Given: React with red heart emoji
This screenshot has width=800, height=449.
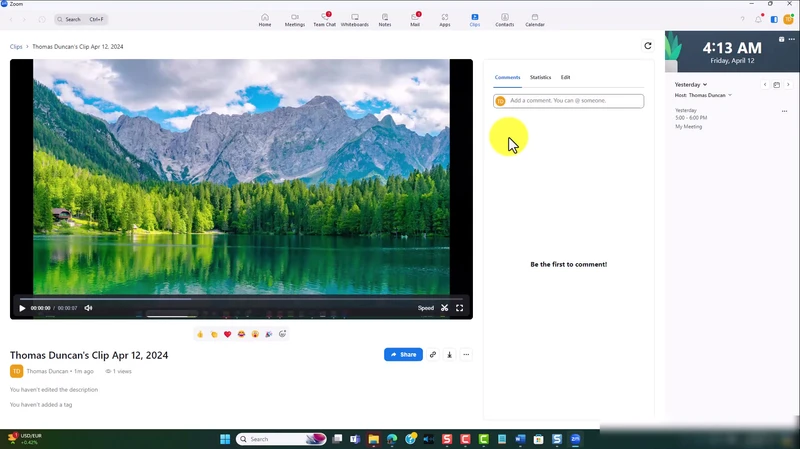Looking at the screenshot, I should pyautogui.click(x=228, y=334).
